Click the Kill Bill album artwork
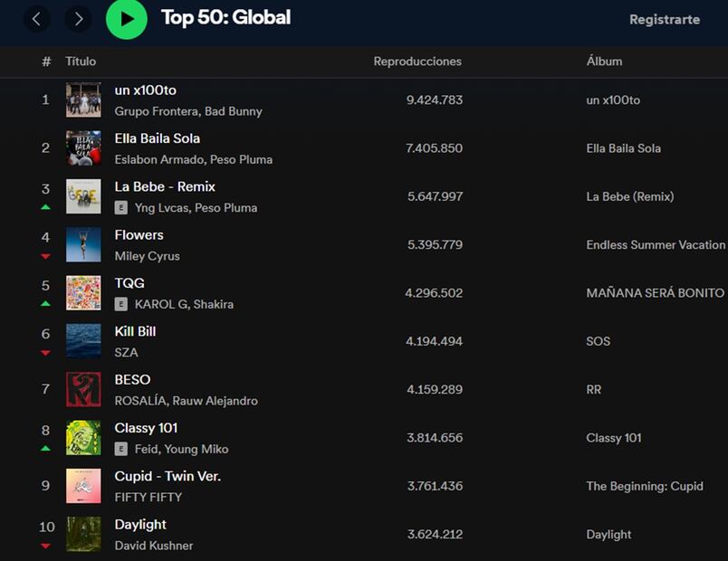 point(83,340)
